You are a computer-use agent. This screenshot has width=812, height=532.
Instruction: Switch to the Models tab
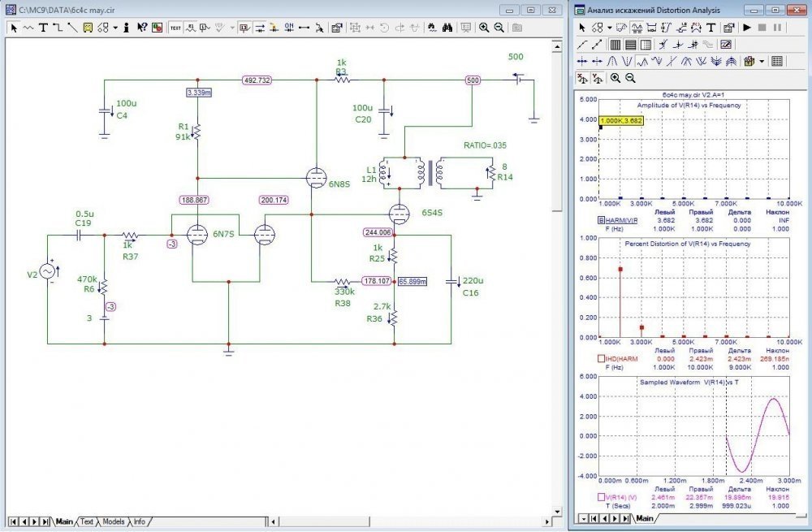tap(114, 521)
